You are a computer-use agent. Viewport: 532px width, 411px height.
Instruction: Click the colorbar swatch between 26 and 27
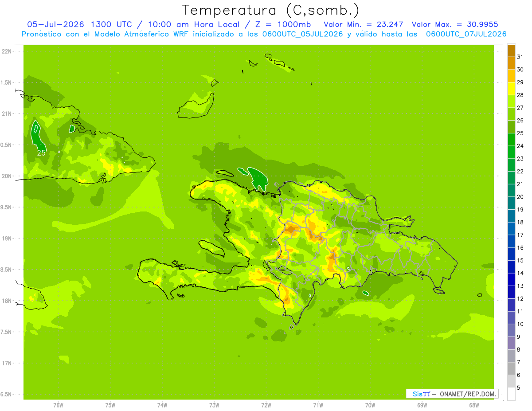[x=511, y=114]
